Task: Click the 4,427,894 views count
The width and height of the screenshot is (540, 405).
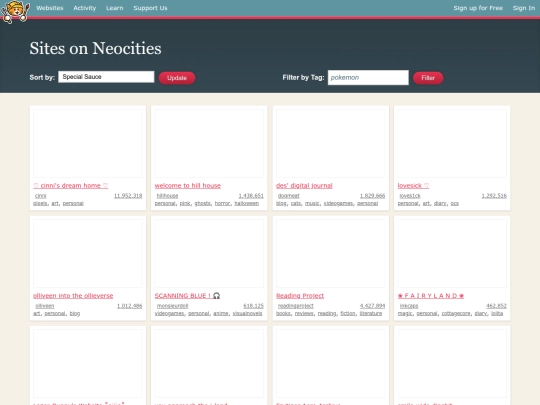Action: coord(372,305)
